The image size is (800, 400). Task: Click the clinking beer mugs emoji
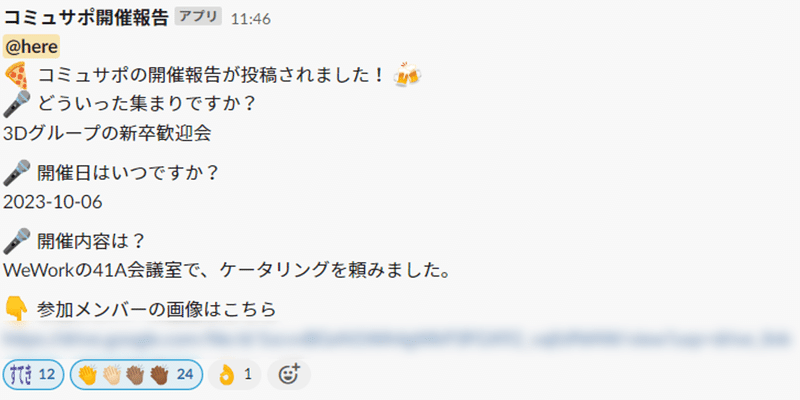coord(407,76)
